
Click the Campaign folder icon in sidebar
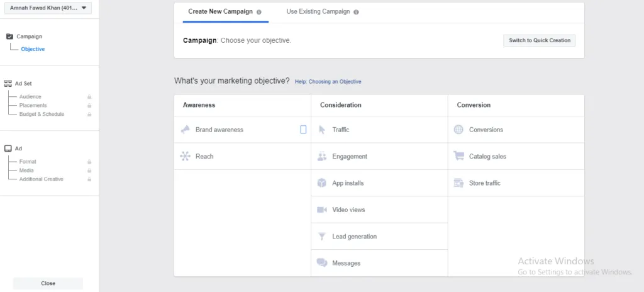10,36
